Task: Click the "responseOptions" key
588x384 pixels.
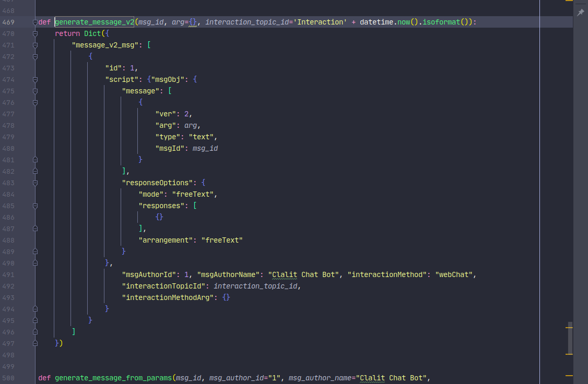Action: [x=157, y=183]
